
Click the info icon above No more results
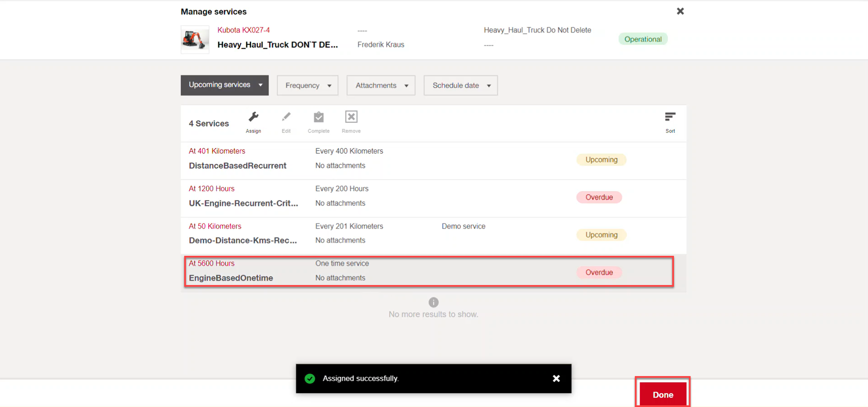pos(433,302)
